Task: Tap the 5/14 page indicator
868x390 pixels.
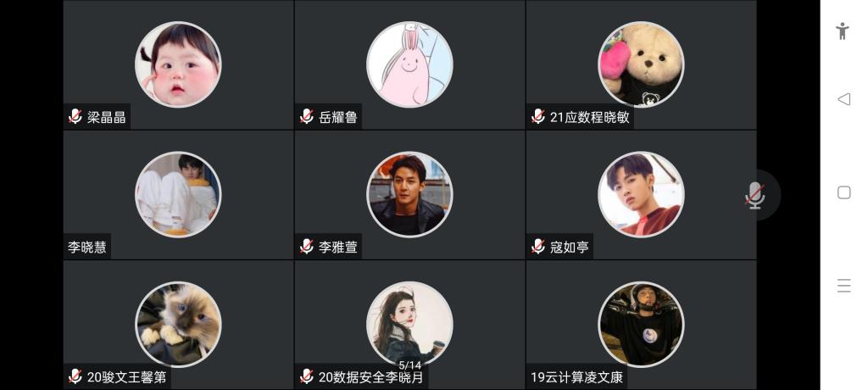Action: 409,365
